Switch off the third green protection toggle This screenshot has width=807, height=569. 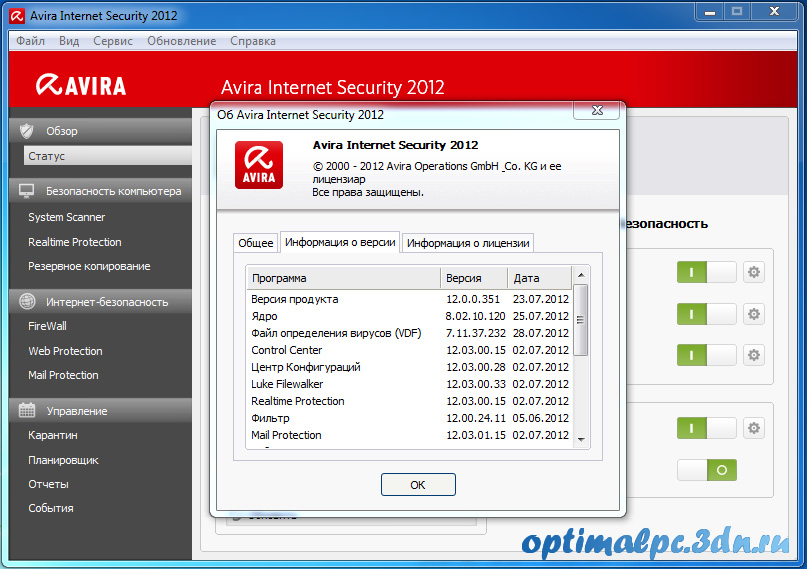click(707, 355)
